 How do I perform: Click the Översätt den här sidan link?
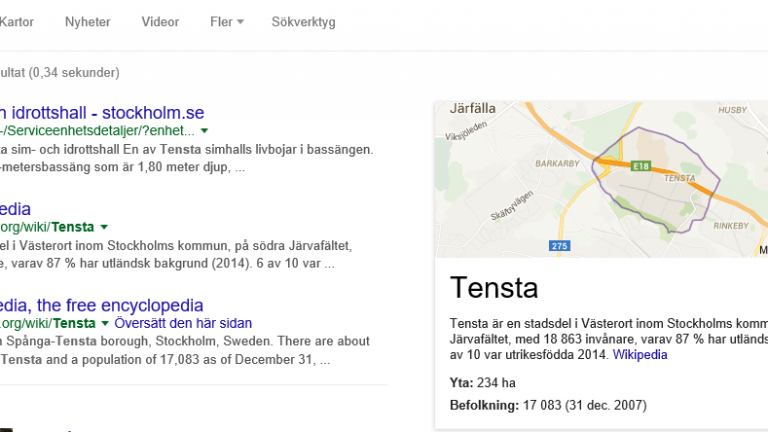point(183,323)
